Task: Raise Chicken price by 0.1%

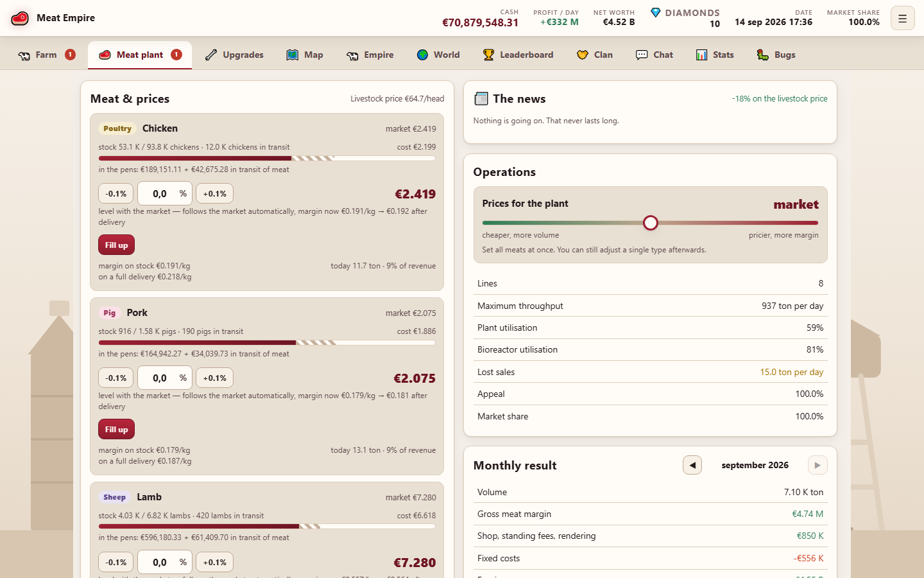Action: pyautogui.click(x=215, y=193)
